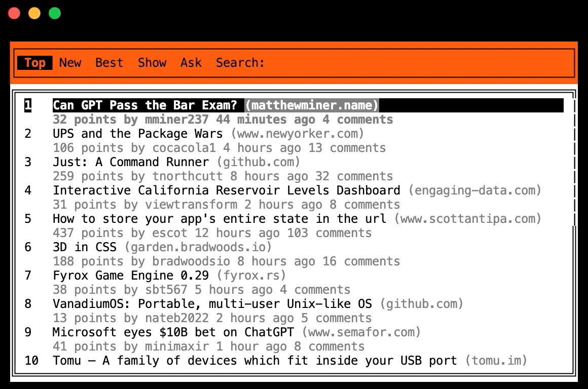The width and height of the screenshot is (588, 389).
Task: Maximize the window with the green button
Action: click(x=55, y=13)
